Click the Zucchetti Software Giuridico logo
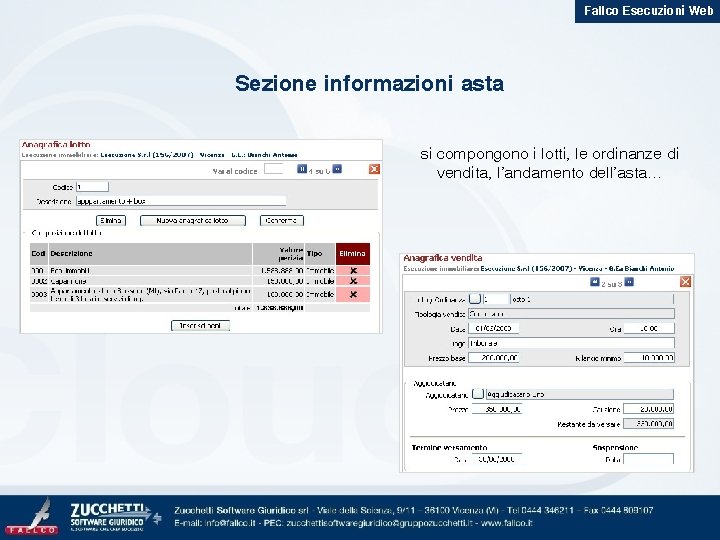This screenshot has height=540, width=720. click(x=115, y=517)
